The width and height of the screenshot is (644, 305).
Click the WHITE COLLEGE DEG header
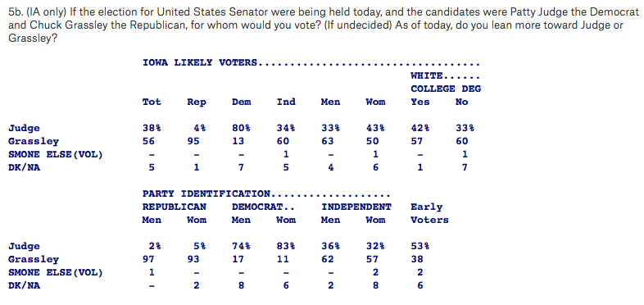(x=446, y=82)
